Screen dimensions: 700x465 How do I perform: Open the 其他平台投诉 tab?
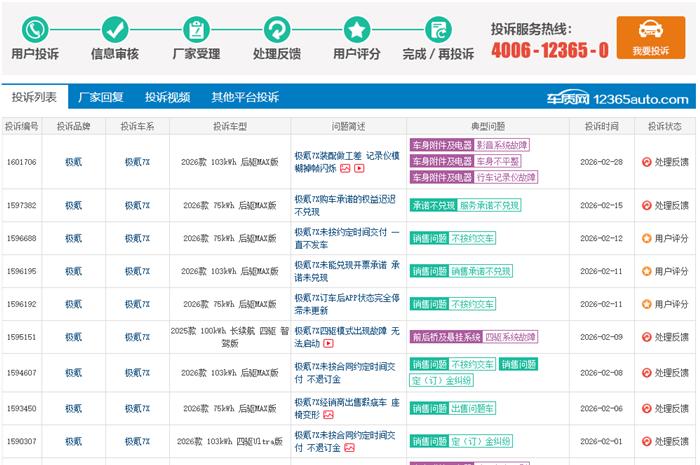(245, 98)
